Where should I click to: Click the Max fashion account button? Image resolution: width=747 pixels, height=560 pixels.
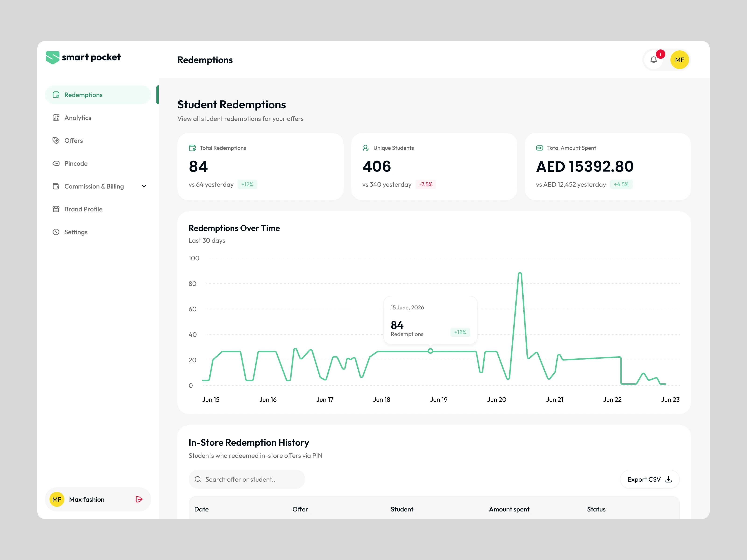[98, 499]
